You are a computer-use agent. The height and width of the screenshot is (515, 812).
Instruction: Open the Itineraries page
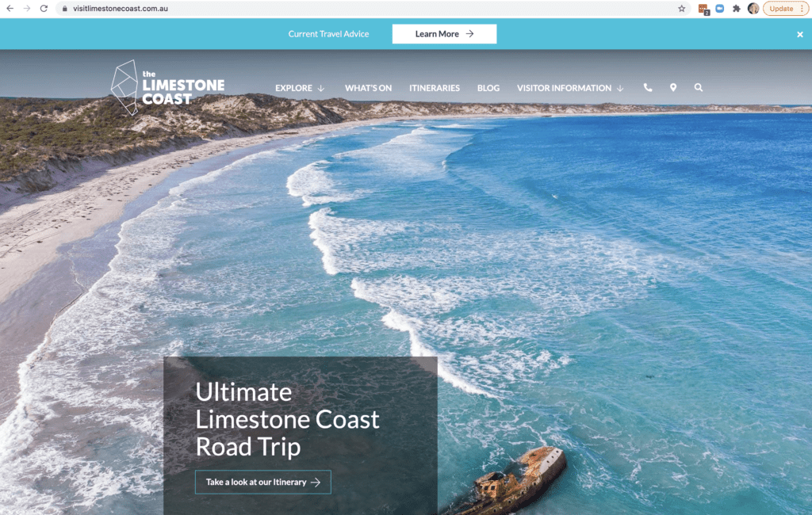[435, 88]
